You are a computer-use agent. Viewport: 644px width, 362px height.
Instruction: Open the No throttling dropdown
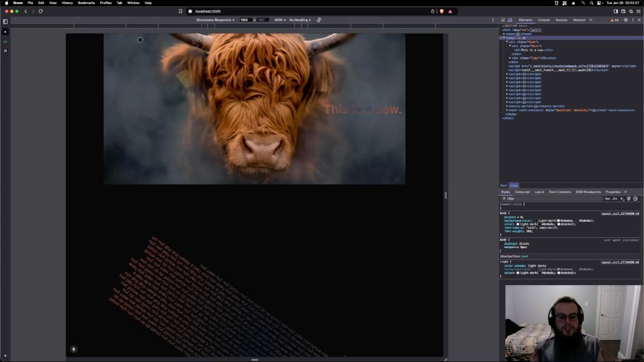point(300,20)
